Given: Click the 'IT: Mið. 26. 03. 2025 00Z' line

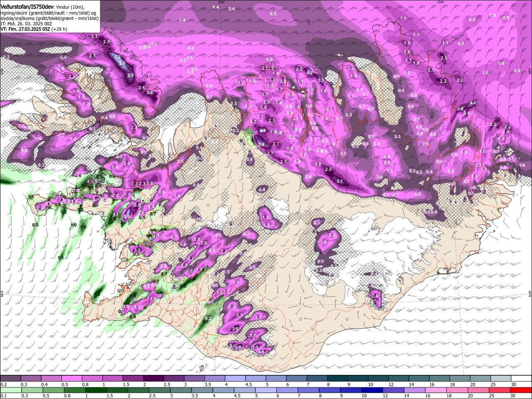Looking at the screenshot, I should (x=26, y=24).
